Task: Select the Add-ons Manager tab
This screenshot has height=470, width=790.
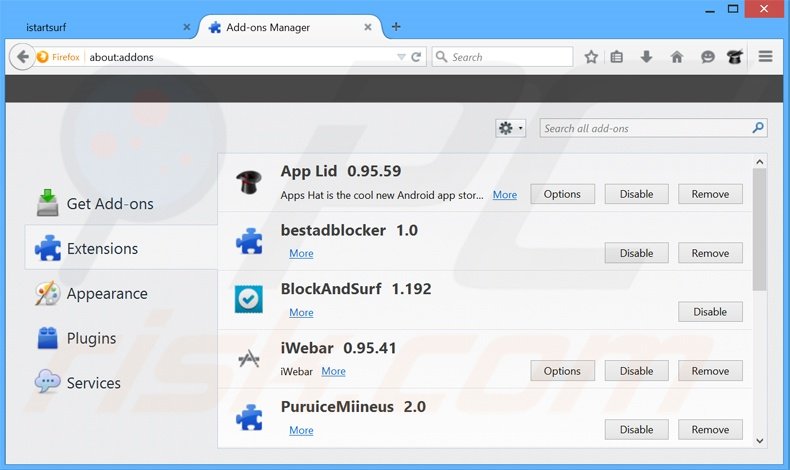Action: (291, 27)
